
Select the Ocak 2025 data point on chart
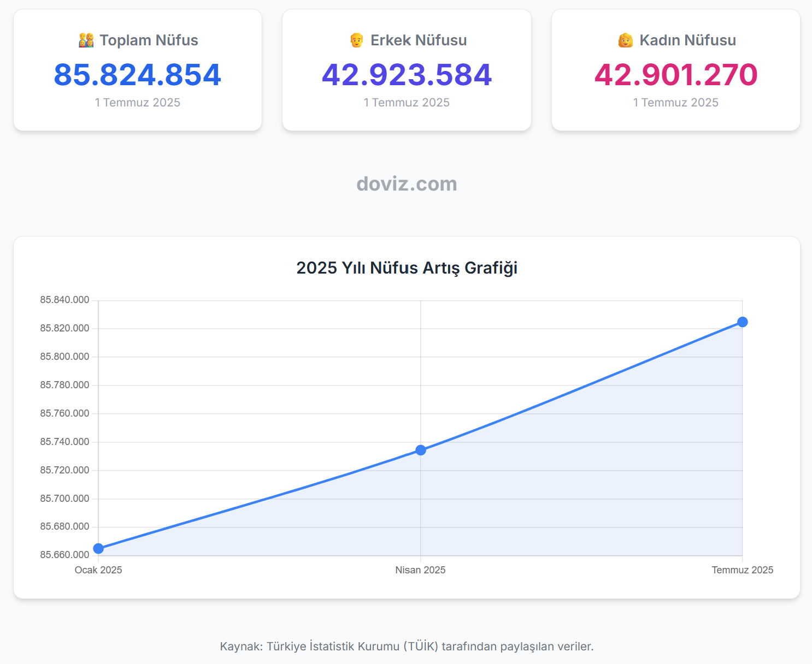(98, 548)
